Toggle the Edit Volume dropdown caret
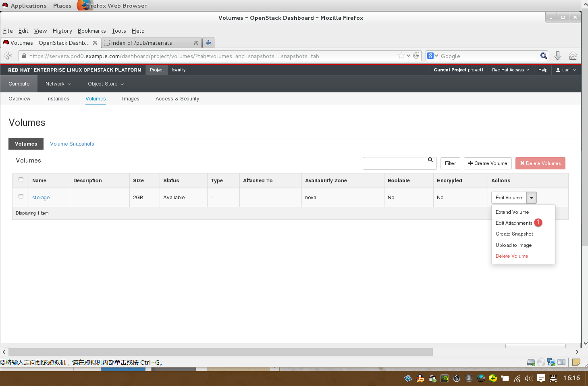Screen dimensions: 588x386 coord(532,198)
